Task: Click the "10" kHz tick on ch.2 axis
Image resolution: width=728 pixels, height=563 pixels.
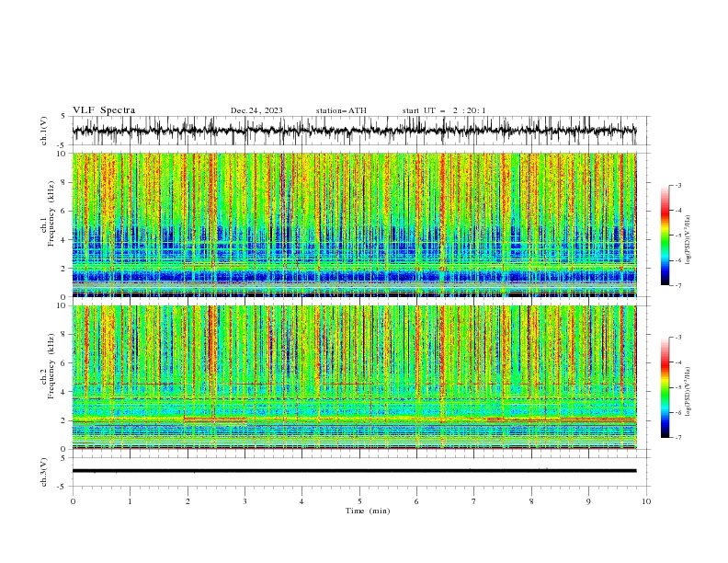Action: click(x=63, y=305)
